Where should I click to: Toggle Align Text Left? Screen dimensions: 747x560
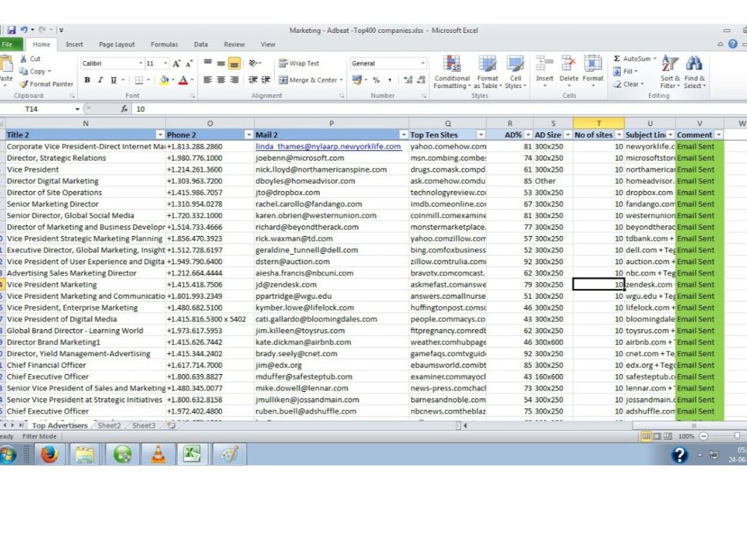(x=208, y=80)
